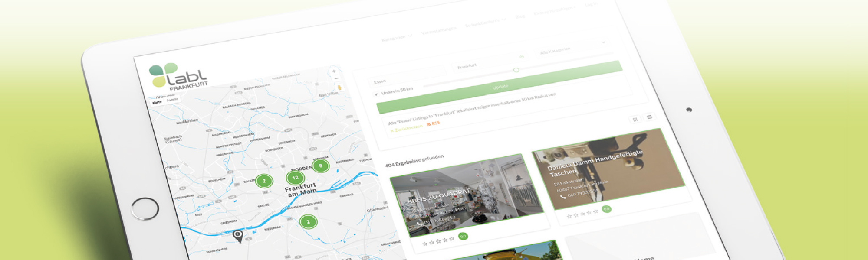Click 0.0 rating badge under Kreis zu Quadrat
Screen dimensions: 868x260
click(463, 236)
